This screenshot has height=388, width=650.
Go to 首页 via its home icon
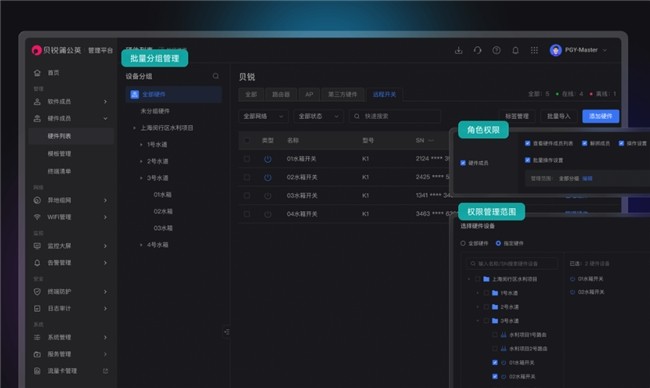pyautogui.click(x=37, y=73)
